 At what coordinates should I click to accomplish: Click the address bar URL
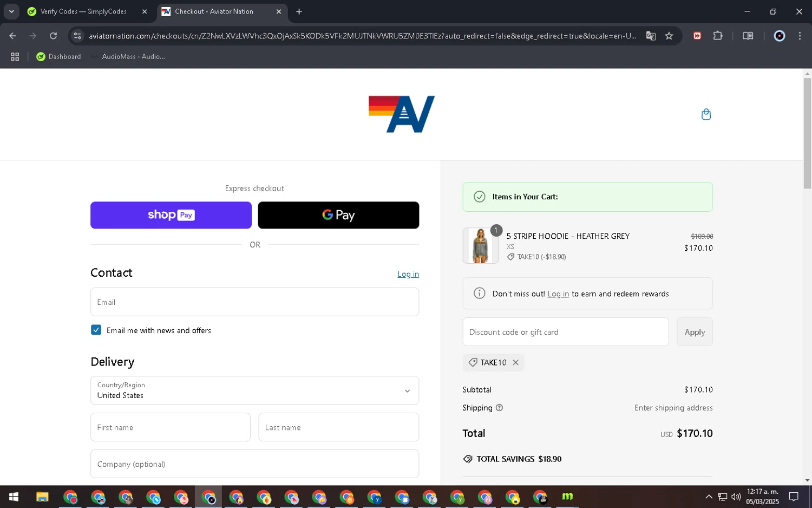point(362,36)
